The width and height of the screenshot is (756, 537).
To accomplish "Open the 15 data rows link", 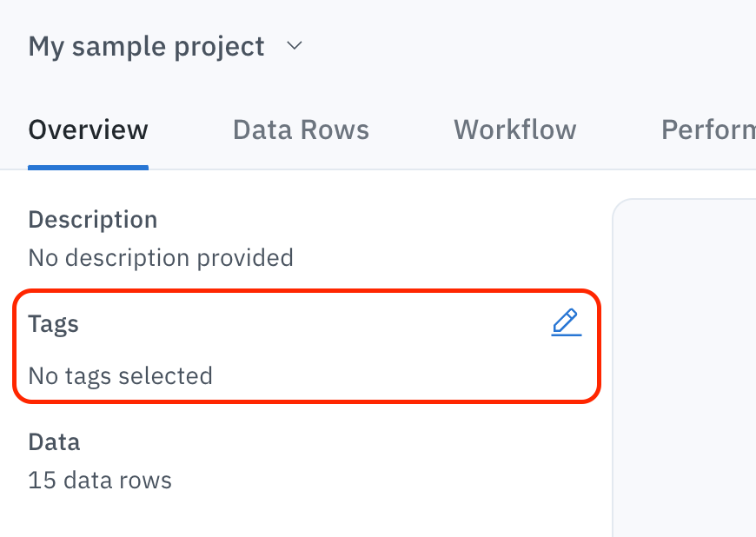I will [100, 481].
